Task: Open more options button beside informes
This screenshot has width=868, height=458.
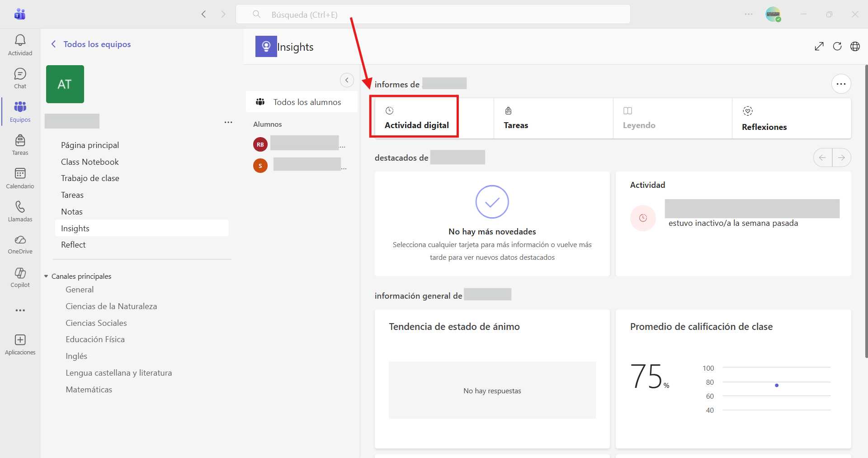Action: pos(841,84)
